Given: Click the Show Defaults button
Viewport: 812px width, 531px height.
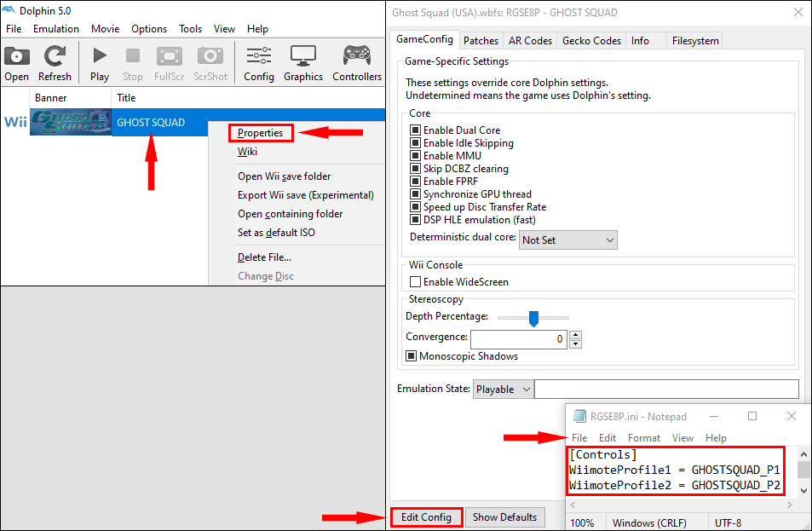Looking at the screenshot, I should pyautogui.click(x=504, y=517).
